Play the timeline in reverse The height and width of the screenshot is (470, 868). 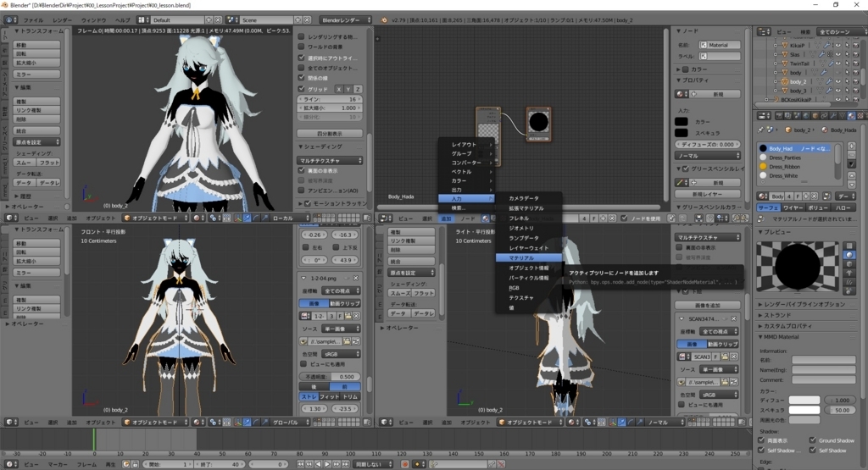pos(319,464)
